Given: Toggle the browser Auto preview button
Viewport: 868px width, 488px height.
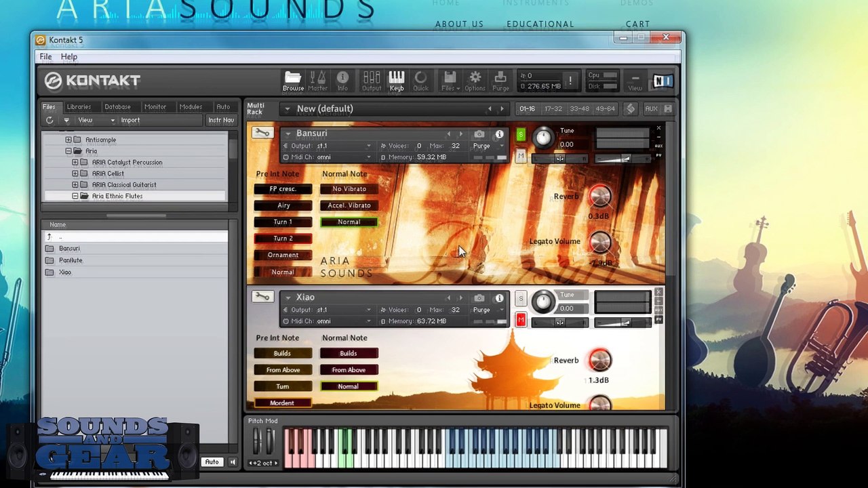Looking at the screenshot, I should (212, 462).
